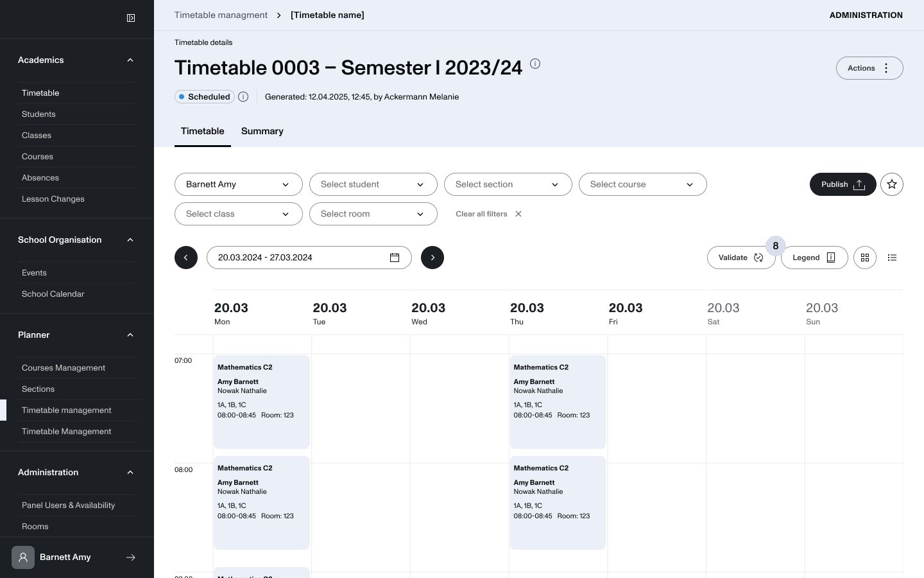Image resolution: width=924 pixels, height=578 pixels.
Task: Collapse the Planner section
Action: coord(130,335)
